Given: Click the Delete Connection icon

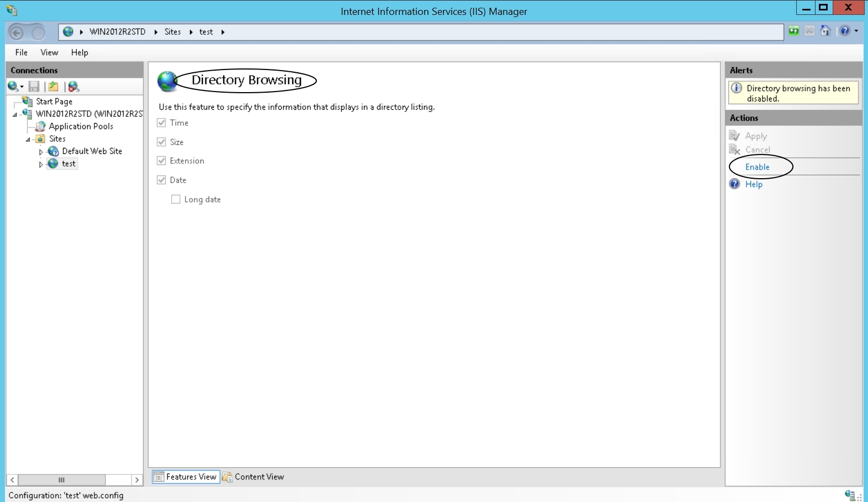Looking at the screenshot, I should tap(73, 87).
